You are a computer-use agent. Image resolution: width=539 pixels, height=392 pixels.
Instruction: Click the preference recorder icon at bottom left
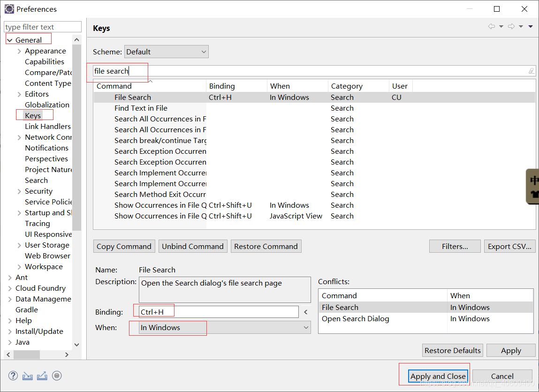coord(56,376)
